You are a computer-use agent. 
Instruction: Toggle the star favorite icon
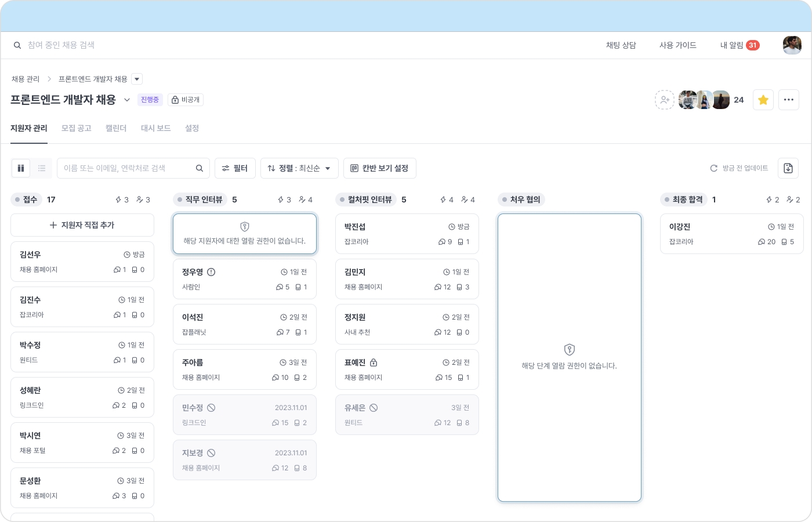(x=763, y=100)
